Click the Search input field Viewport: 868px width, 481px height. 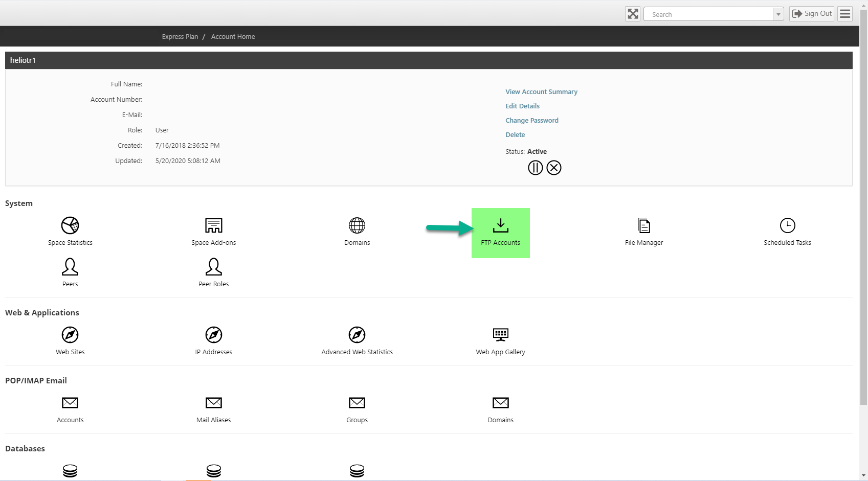click(708, 14)
